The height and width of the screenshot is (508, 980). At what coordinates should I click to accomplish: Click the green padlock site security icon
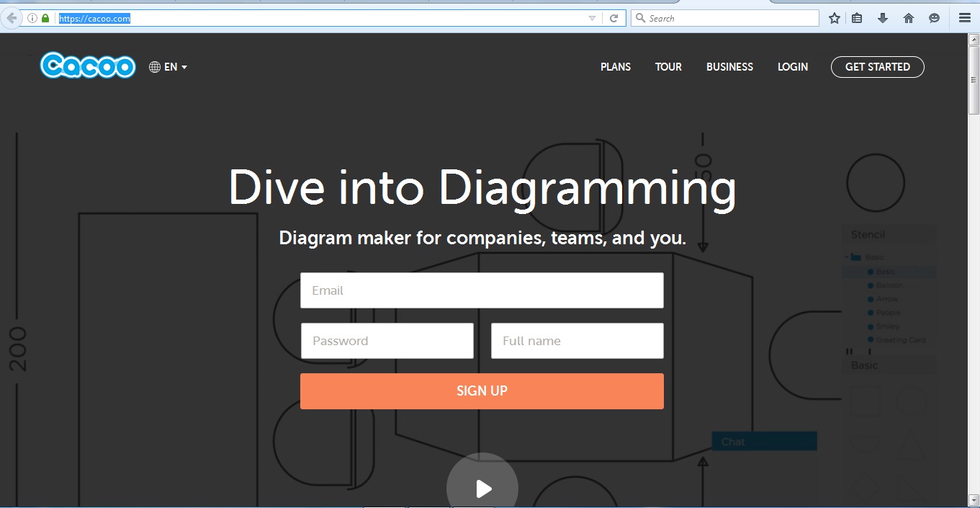coord(45,18)
